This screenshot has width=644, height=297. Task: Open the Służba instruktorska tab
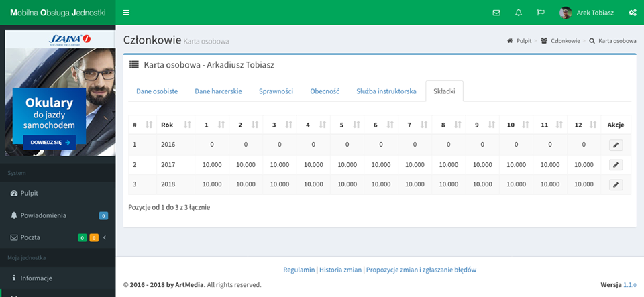coord(386,91)
